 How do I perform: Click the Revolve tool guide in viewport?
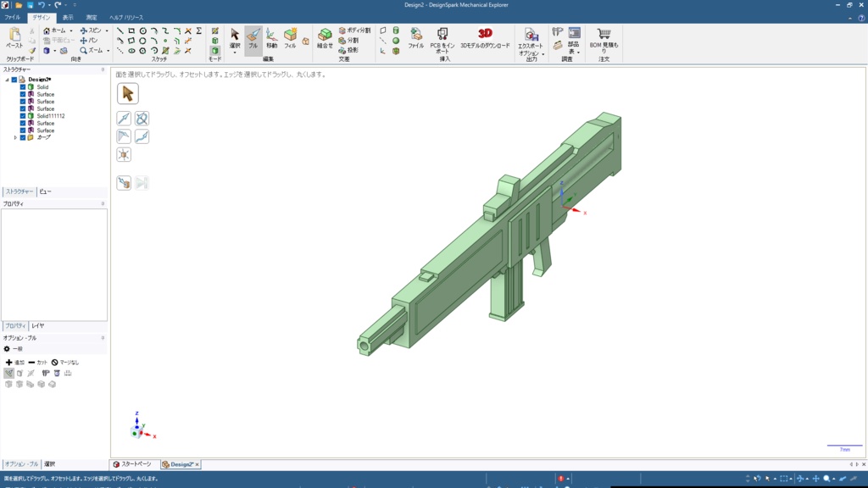142,119
